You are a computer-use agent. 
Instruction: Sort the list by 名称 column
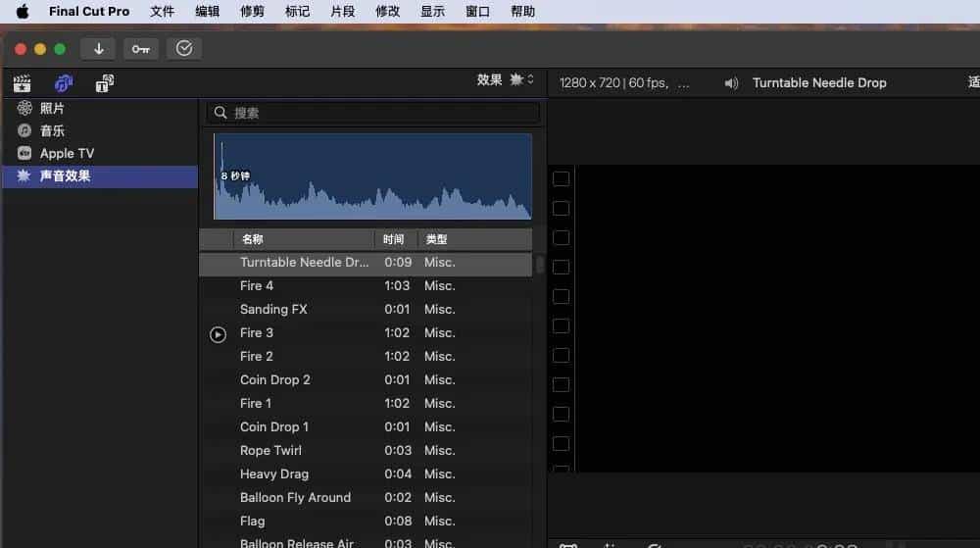[x=304, y=239]
